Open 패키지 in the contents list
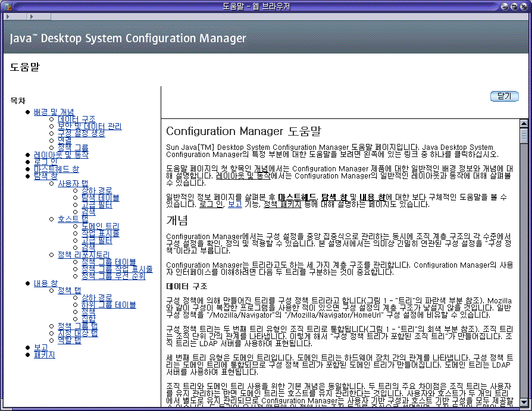 pos(44,354)
